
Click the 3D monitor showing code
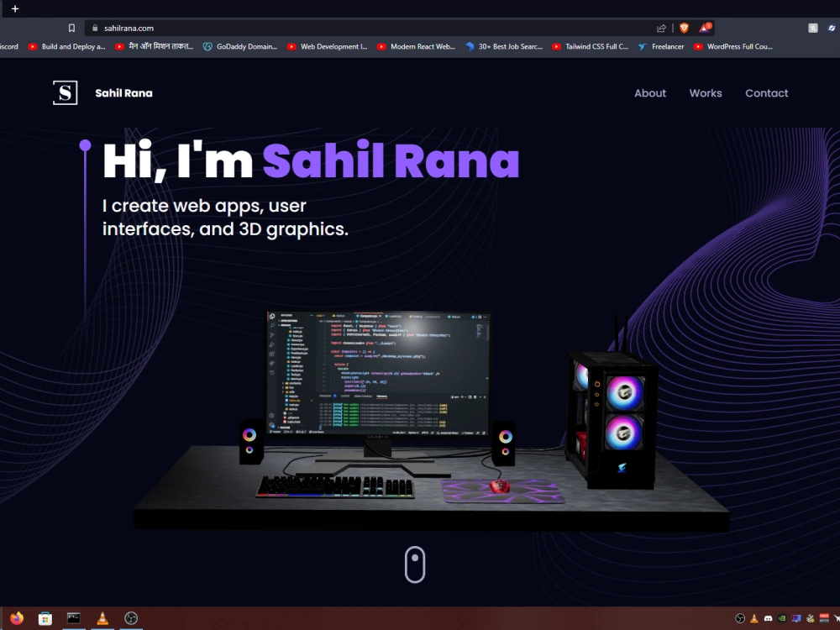(x=378, y=374)
